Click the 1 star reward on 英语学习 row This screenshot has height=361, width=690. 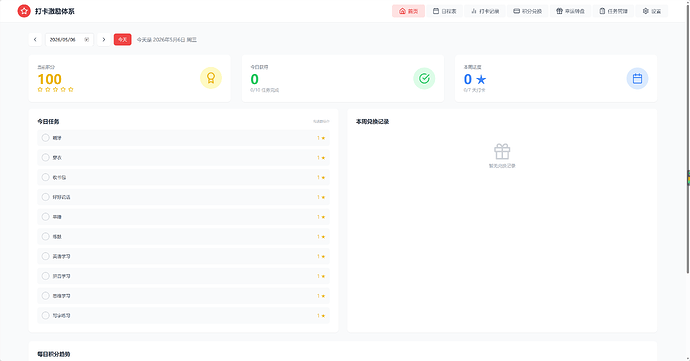click(x=321, y=256)
